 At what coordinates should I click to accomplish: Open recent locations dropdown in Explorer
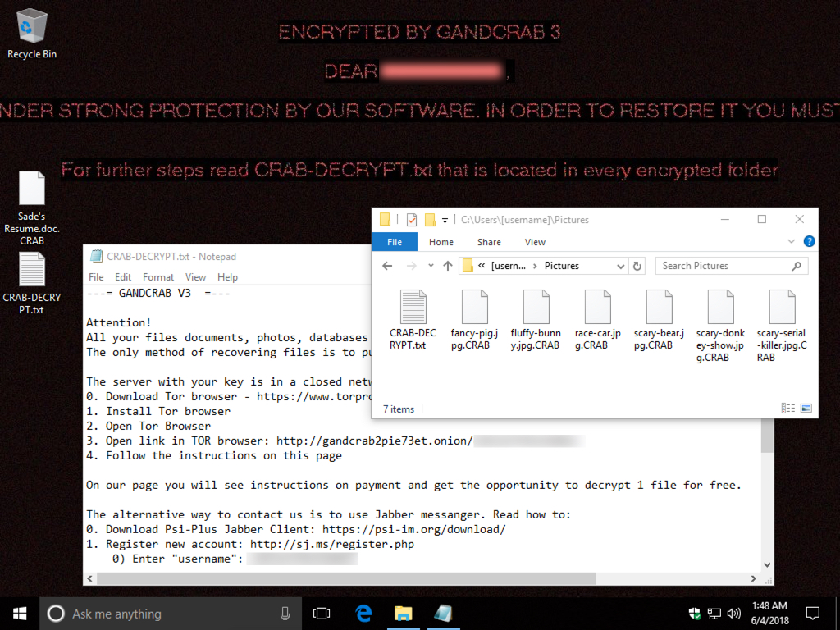point(431,266)
